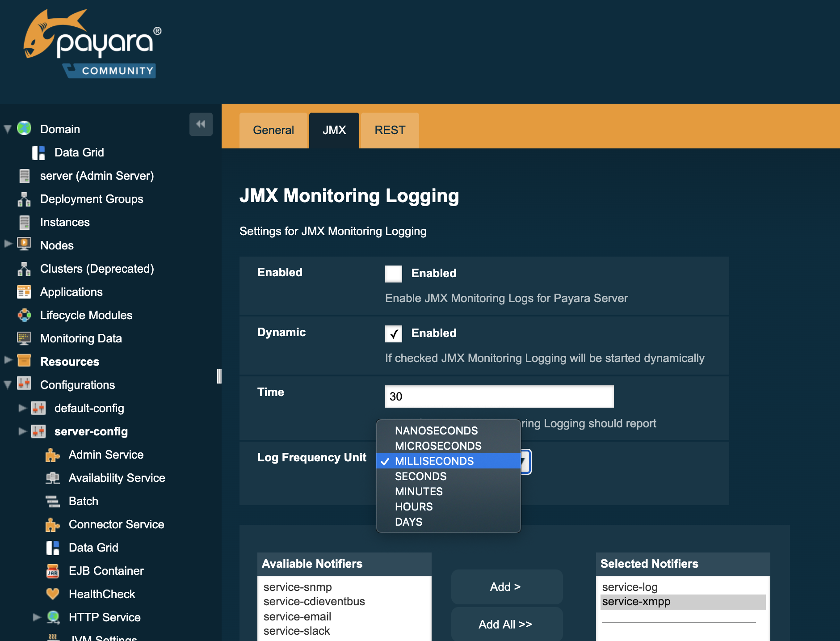
Task: Click the Deployment Groups icon
Action: click(24, 199)
